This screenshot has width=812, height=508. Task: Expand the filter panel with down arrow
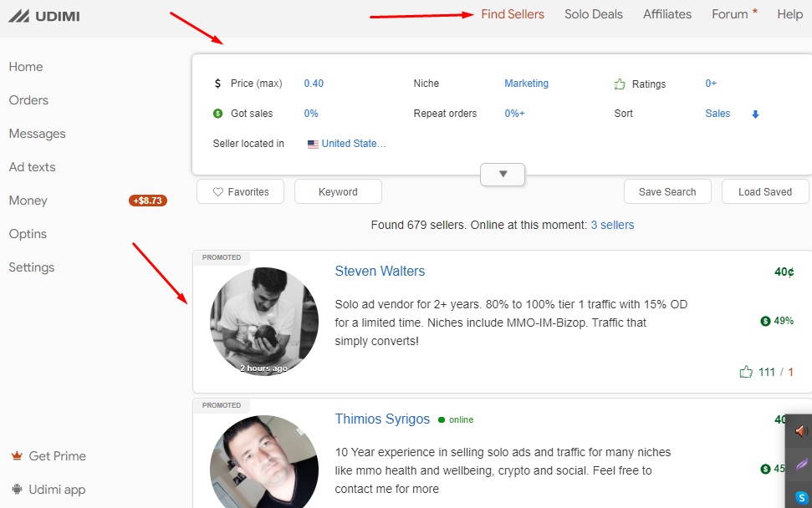coord(503,175)
